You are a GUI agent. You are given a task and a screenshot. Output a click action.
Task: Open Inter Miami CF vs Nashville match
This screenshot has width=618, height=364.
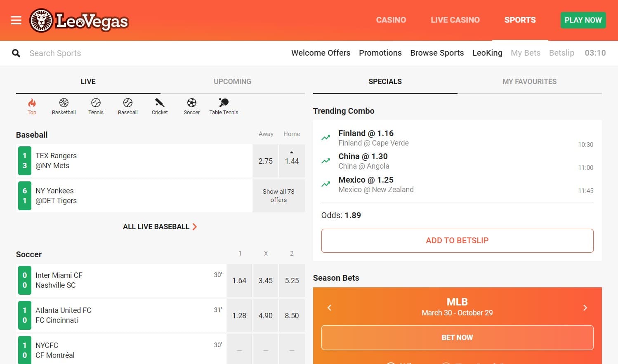(x=121, y=280)
